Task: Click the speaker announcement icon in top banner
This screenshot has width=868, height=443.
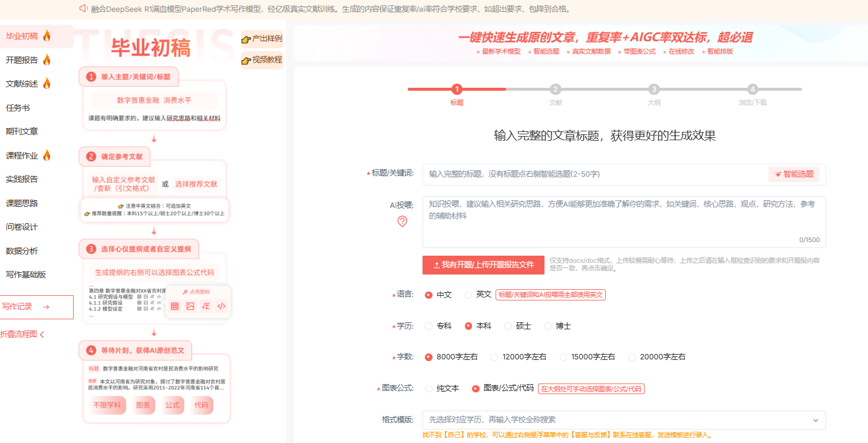Action: pos(83,9)
